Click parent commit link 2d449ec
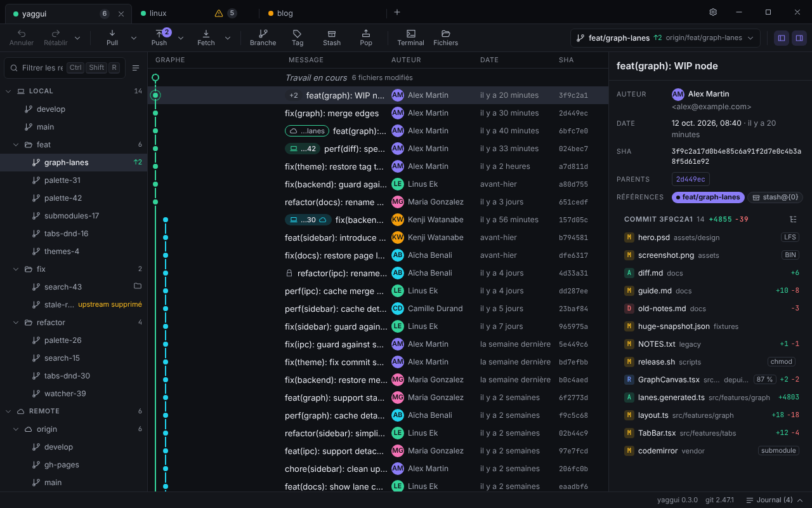 [691, 179]
